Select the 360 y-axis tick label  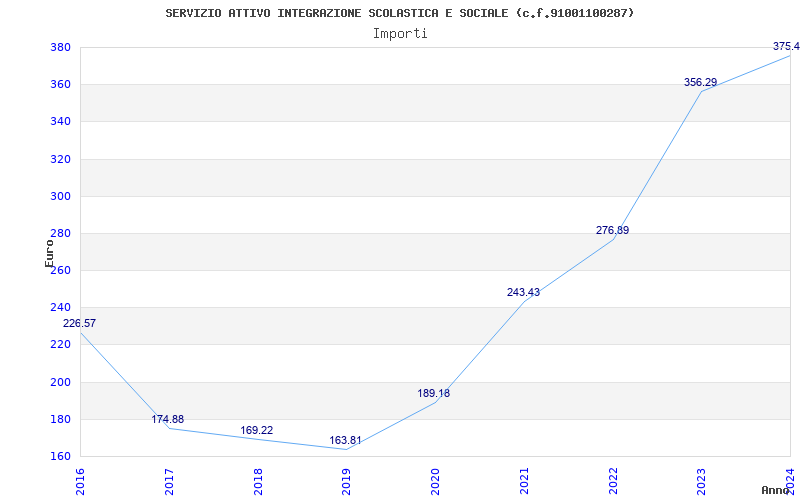(x=60, y=84)
